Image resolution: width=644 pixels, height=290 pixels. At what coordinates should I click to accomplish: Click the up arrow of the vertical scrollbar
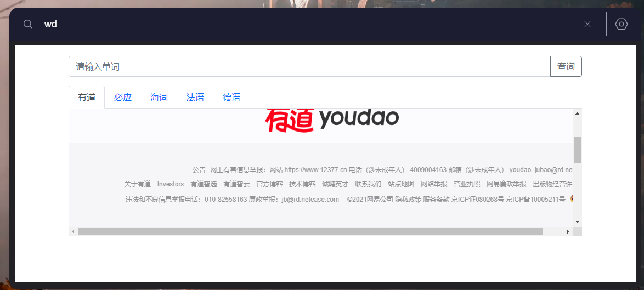pyautogui.click(x=577, y=113)
